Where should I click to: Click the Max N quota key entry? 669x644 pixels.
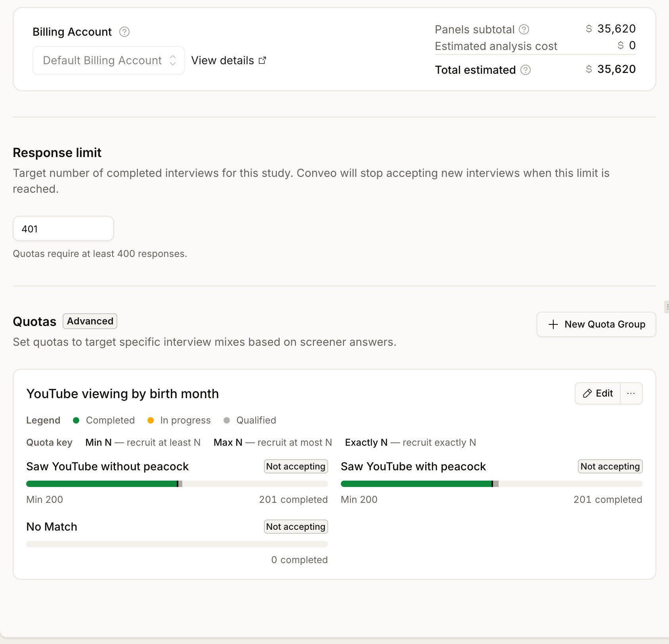click(273, 443)
